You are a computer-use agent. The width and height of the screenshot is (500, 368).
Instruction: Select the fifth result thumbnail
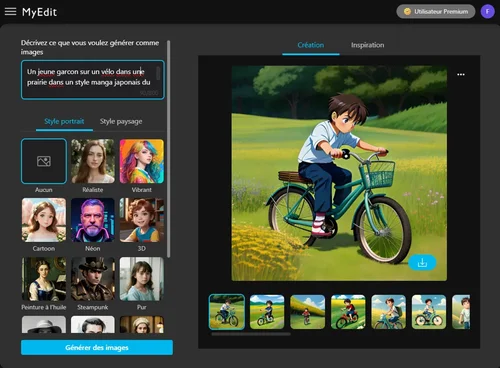click(389, 312)
